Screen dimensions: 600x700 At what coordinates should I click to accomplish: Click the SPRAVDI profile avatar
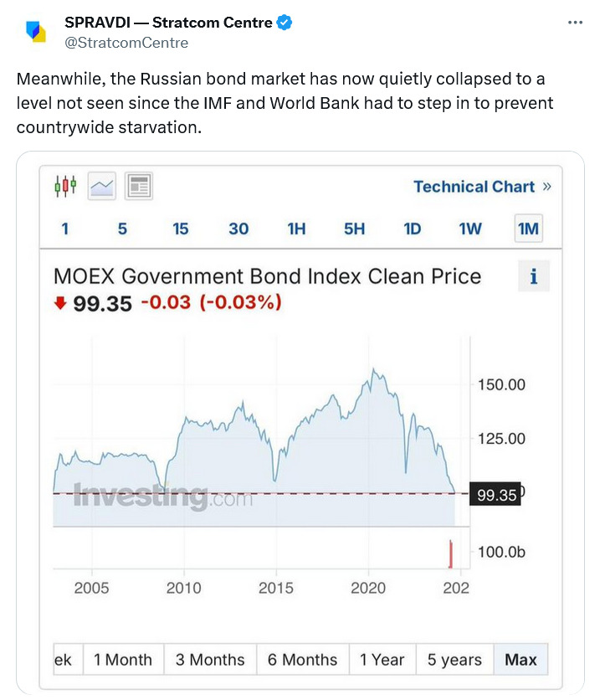coord(35,32)
